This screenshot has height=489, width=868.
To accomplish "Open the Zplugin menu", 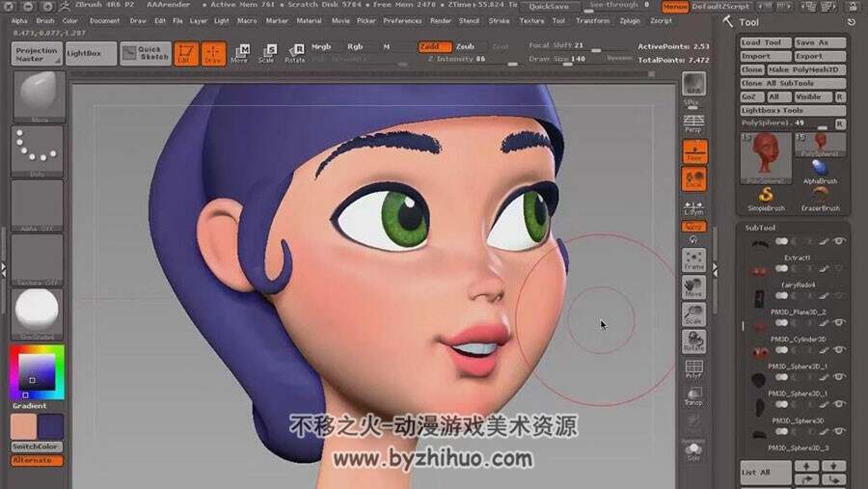I will (x=630, y=21).
